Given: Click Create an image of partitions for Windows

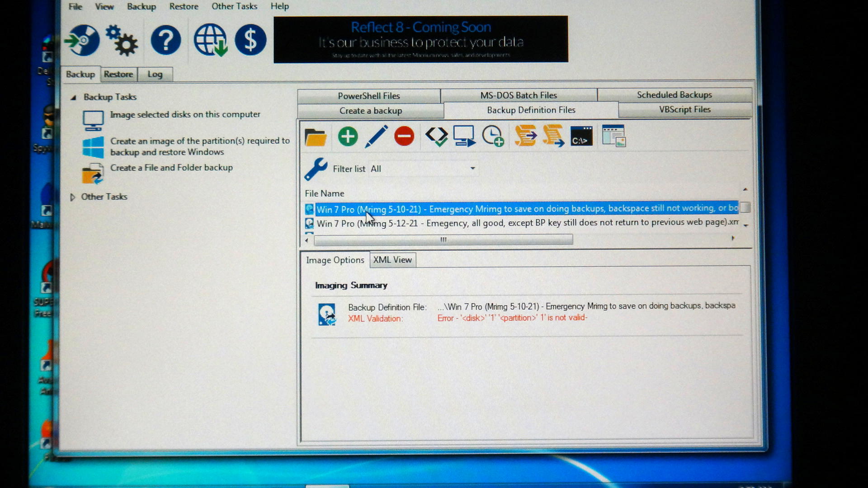Looking at the screenshot, I should 200,146.
